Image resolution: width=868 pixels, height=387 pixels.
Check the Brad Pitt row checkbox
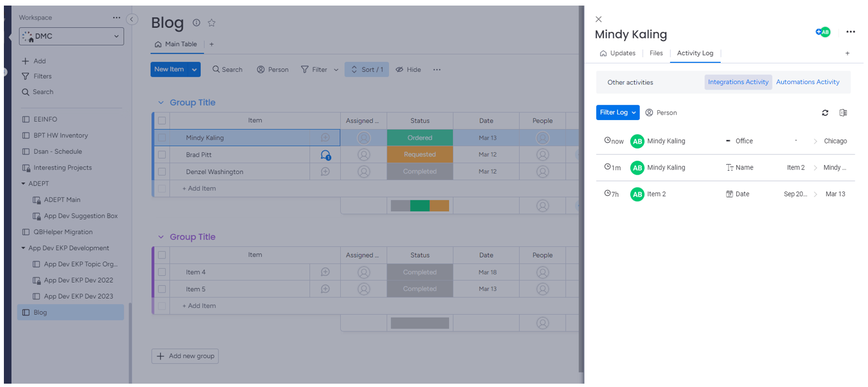tap(162, 155)
